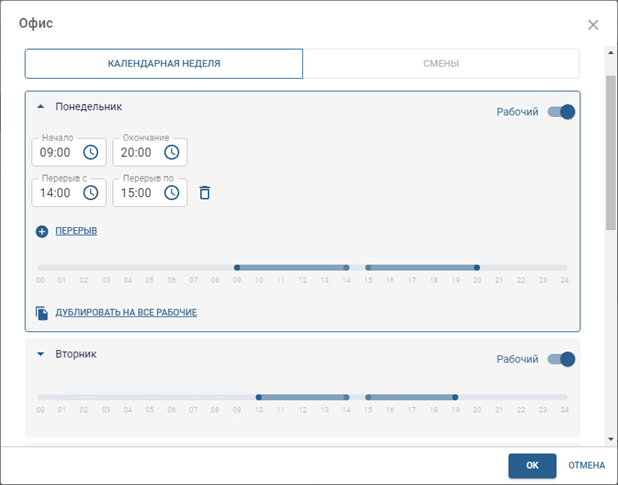Screen dimensions: 618x485
Task: Click the 19 end handle on Вторник timeline
Action: tap(456, 397)
